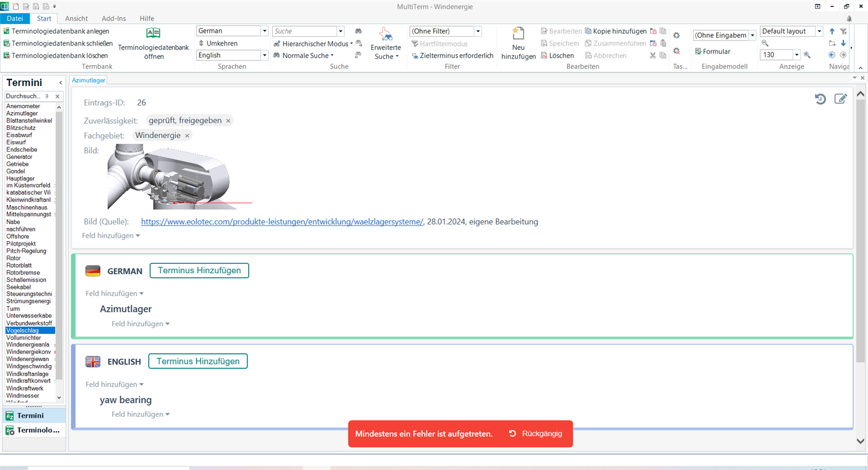868x470 pixels.
Task: Click Rückgängig in the red error banner
Action: coord(536,433)
